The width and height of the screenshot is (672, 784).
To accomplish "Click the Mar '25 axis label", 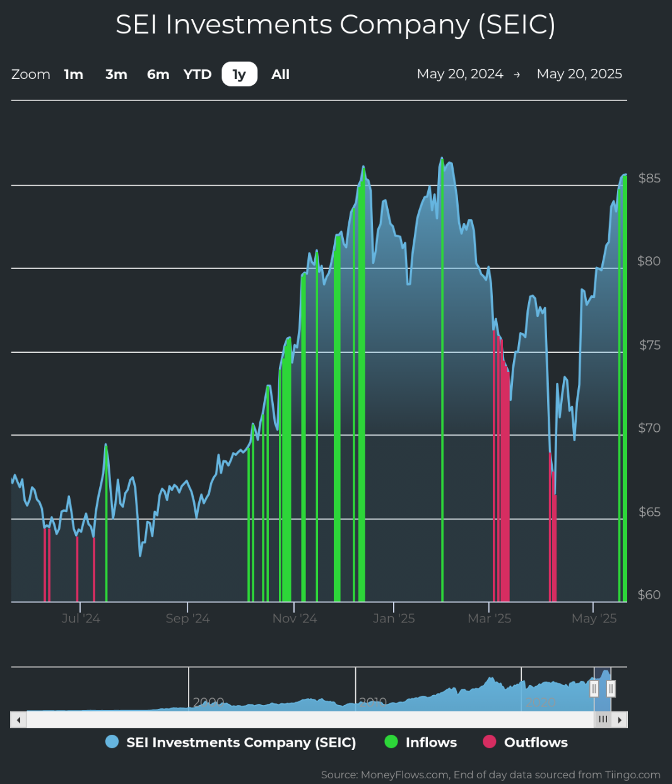I will coord(489,618).
